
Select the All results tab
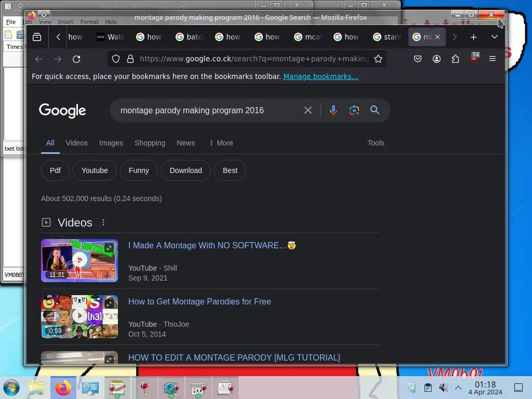point(50,143)
